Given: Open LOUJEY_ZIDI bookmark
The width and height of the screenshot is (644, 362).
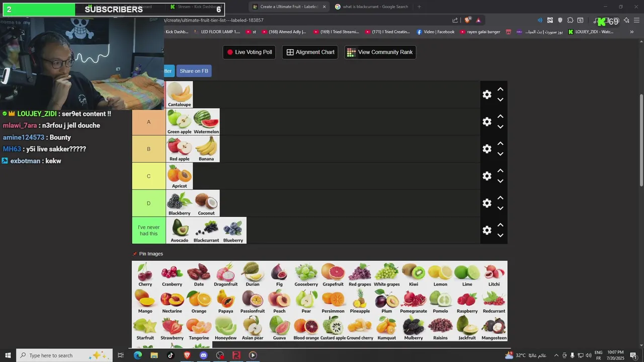Looking at the screenshot, I should click(591, 32).
